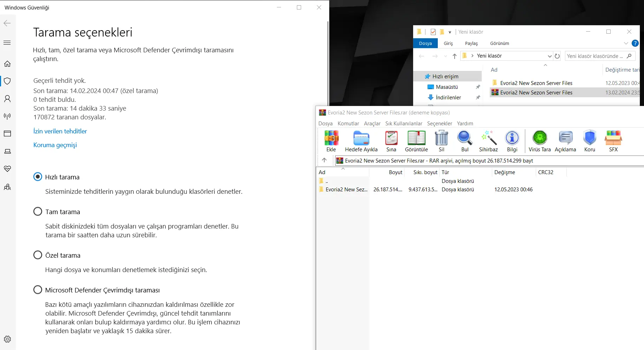Open the settings gear in Windows Güvenliği
Screen dimensions: 644x350
7,339
